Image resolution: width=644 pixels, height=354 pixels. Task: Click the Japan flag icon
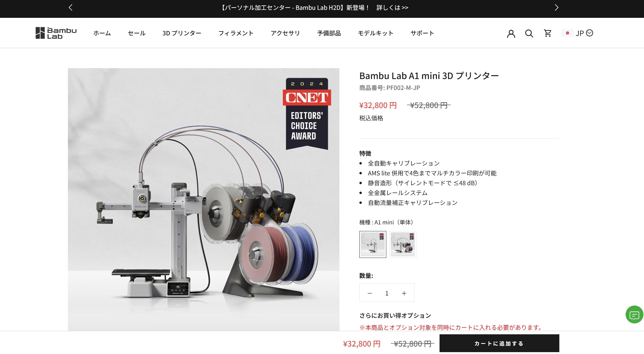(567, 33)
